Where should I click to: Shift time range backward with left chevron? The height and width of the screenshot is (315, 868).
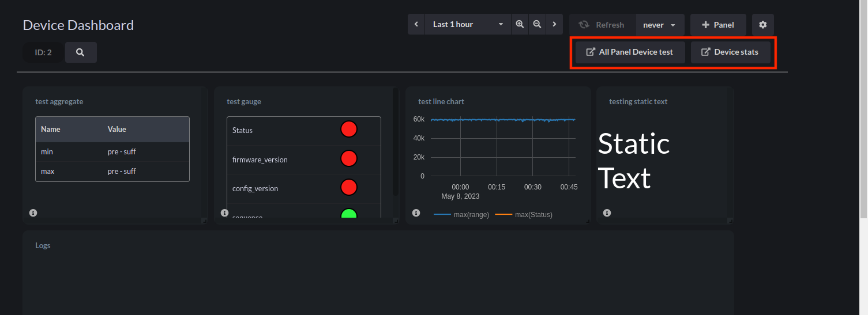[416, 24]
